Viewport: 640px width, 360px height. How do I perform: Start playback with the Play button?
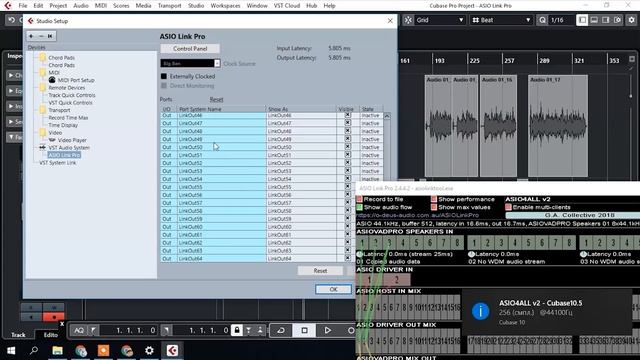tap(327, 330)
